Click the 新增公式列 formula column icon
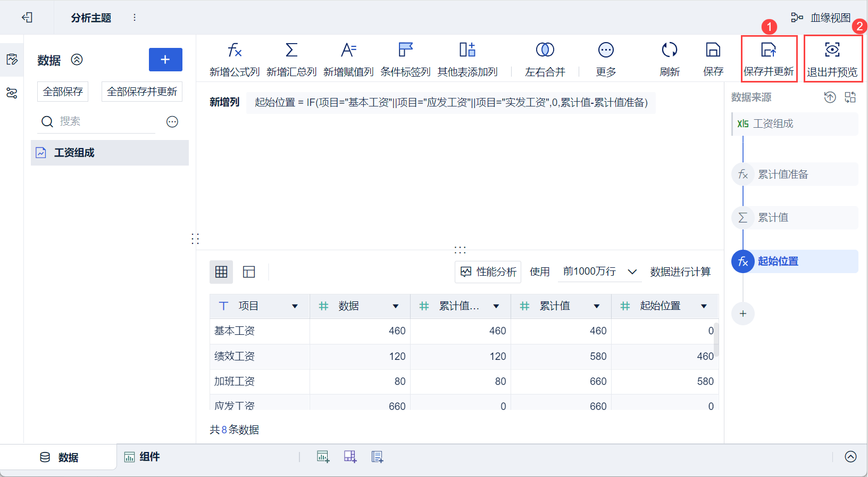Viewport: 868px width, 477px height. tap(235, 51)
